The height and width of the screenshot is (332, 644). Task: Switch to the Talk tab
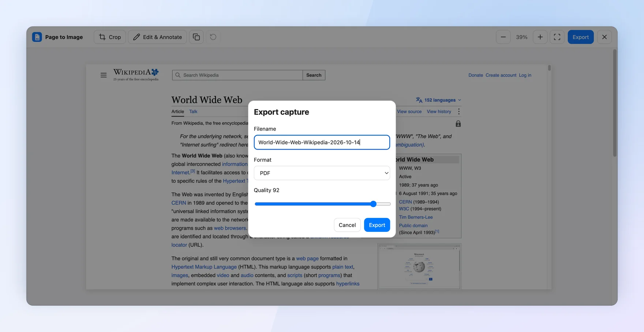(x=193, y=112)
